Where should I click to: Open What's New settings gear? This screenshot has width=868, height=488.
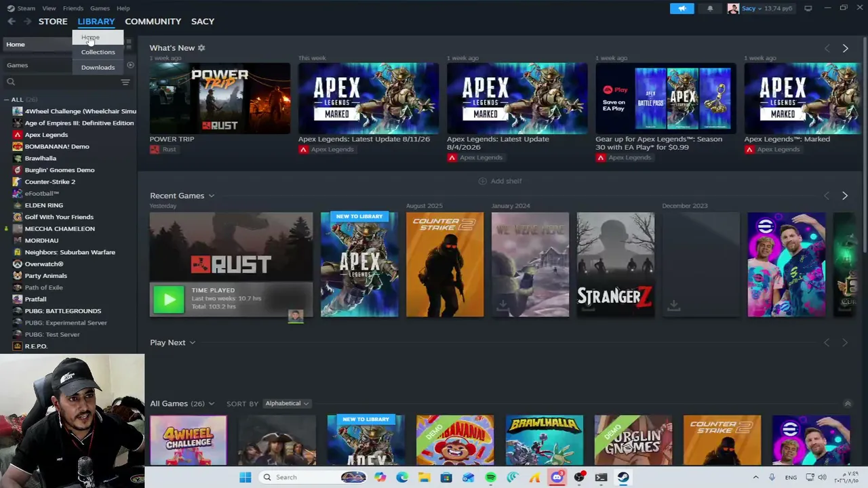201,48
